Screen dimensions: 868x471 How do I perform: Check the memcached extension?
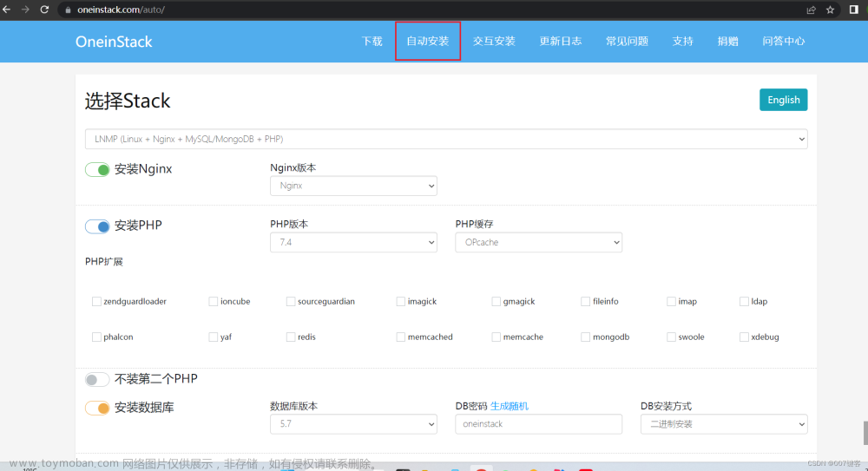[x=401, y=337]
